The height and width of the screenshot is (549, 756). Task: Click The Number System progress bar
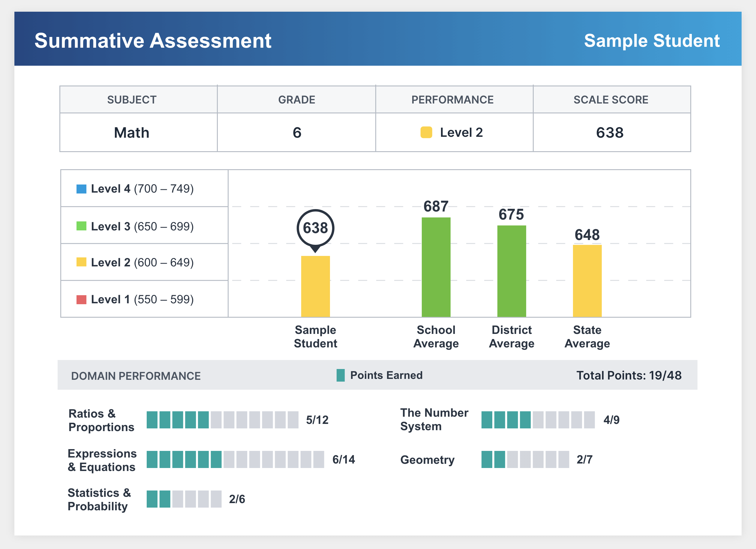[x=538, y=420]
